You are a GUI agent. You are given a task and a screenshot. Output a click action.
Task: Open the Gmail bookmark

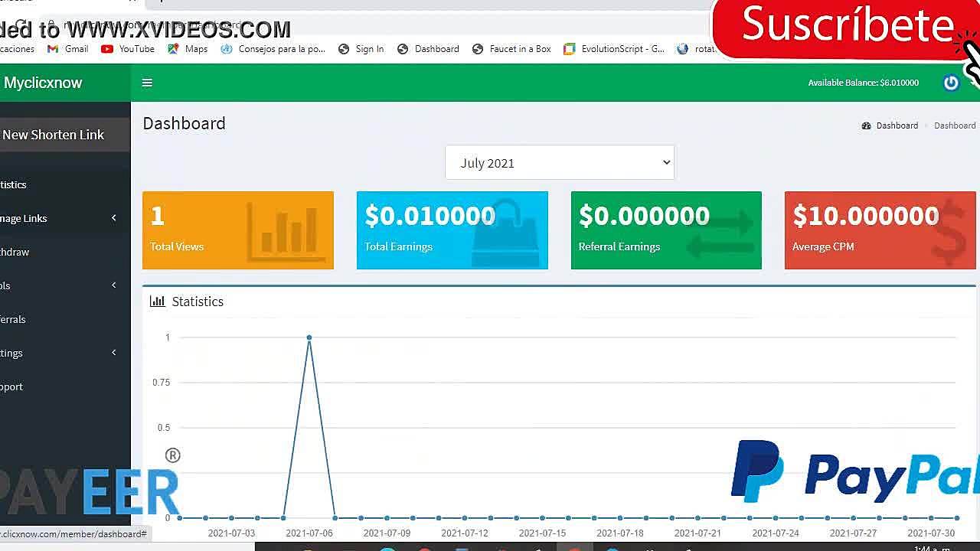(68, 49)
